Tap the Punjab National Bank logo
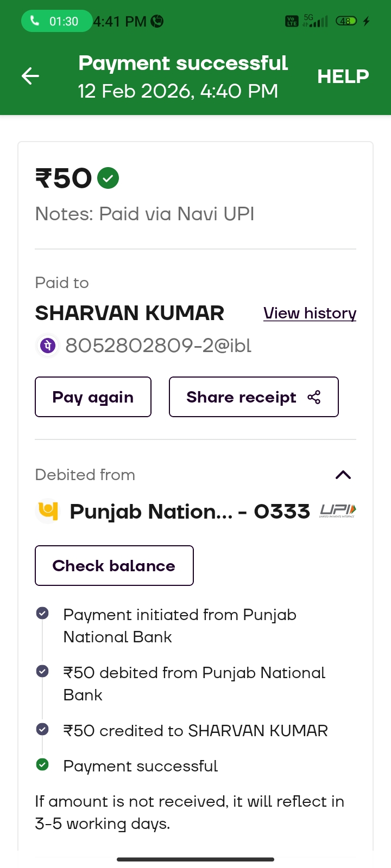Viewport: 391px width, 868px height. pyautogui.click(x=48, y=511)
